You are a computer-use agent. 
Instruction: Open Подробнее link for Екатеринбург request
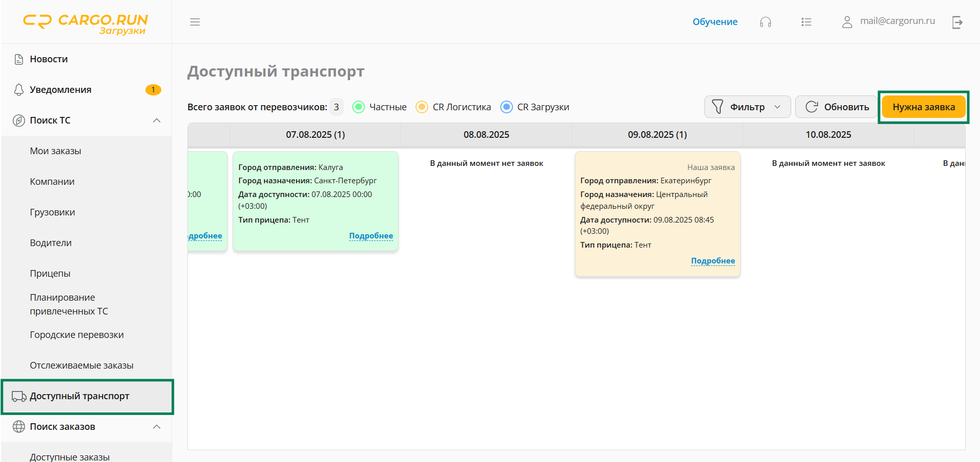click(x=713, y=261)
